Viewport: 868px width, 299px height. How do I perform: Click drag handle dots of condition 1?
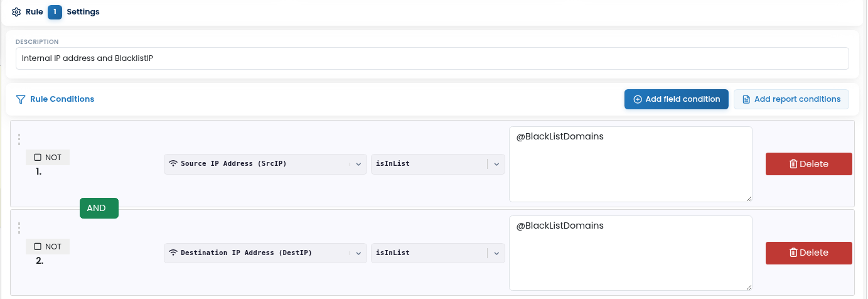click(x=19, y=139)
